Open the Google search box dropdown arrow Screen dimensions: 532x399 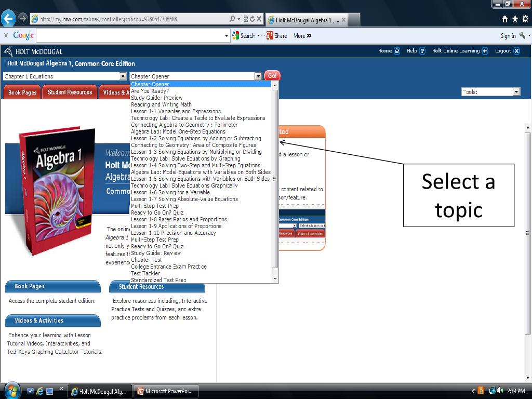[x=227, y=36]
